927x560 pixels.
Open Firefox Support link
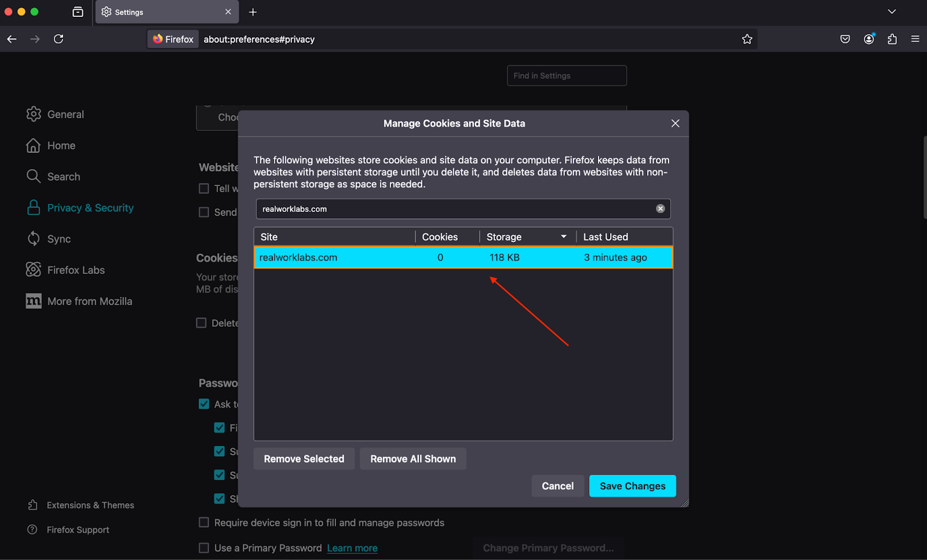(68, 529)
